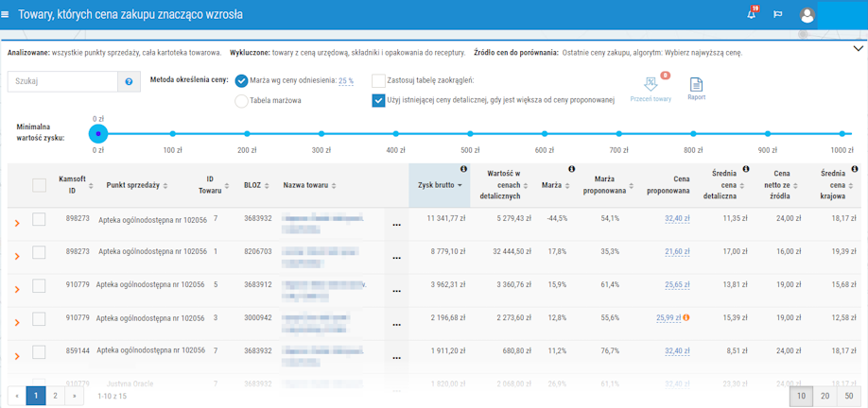Select Marża wg ceny odniesienia option
The width and height of the screenshot is (868, 408).
click(242, 81)
